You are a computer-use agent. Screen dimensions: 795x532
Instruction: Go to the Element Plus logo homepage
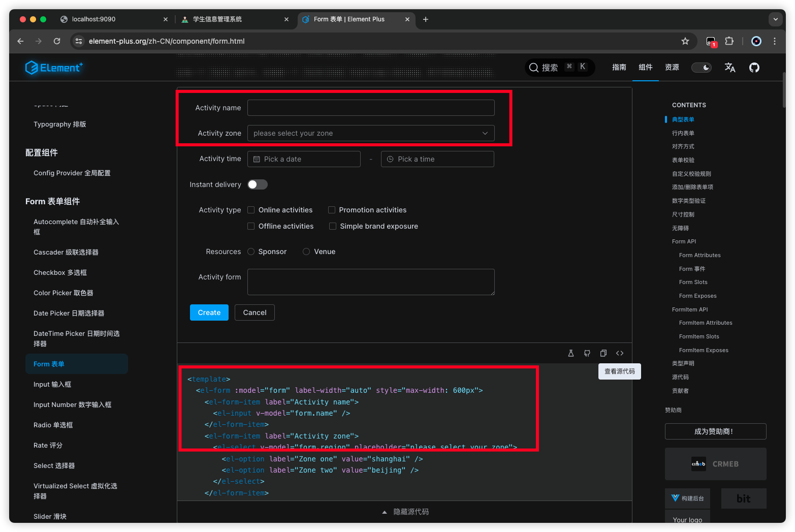point(54,67)
